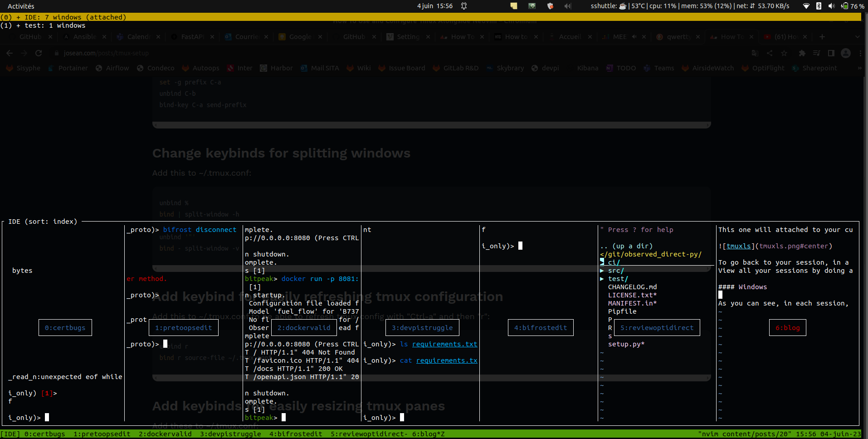The image size is (868, 439).
Task: Click the battery 76 % indicator
Action: coord(853,6)
